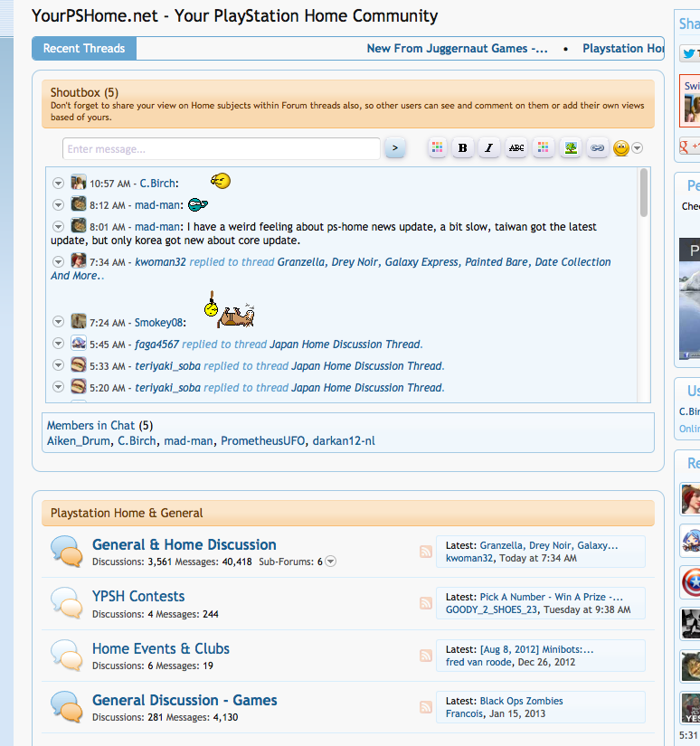This screenshot has width=700, height=746.
Task: Click mad-man avatar in 8:01 AM shout
Action: 79,225
